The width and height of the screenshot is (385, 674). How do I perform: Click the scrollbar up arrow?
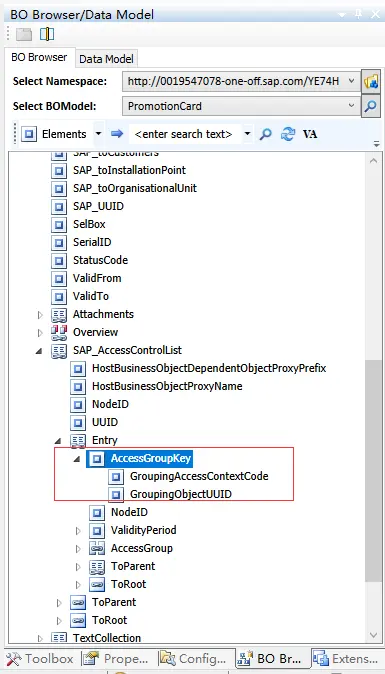tap(373, 161)
